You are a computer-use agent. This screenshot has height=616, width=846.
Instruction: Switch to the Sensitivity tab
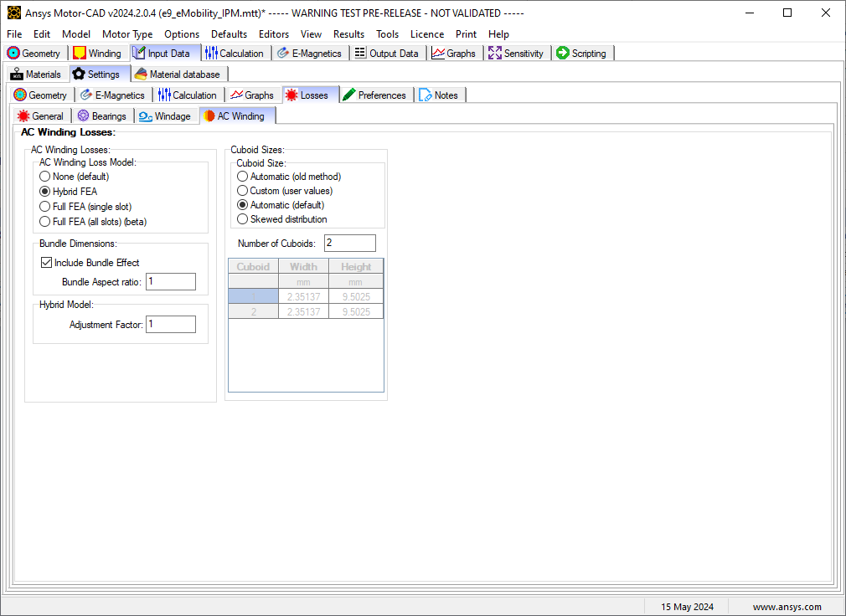pyautogui.click(x=516, y=53)
